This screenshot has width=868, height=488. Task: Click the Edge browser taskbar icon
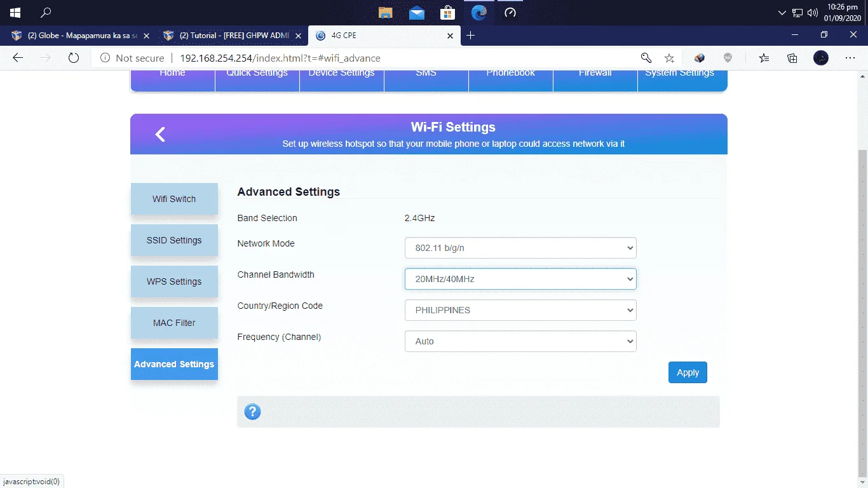(479, 12)
